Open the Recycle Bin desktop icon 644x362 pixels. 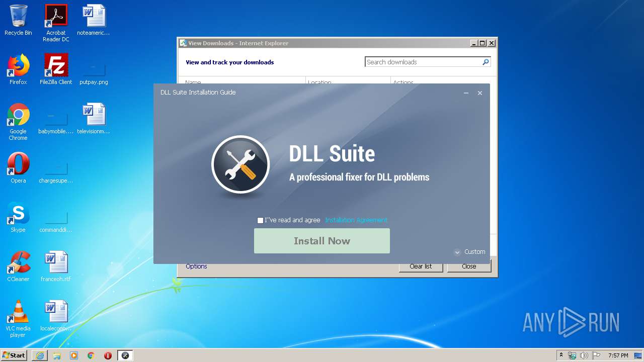point(18,20)
